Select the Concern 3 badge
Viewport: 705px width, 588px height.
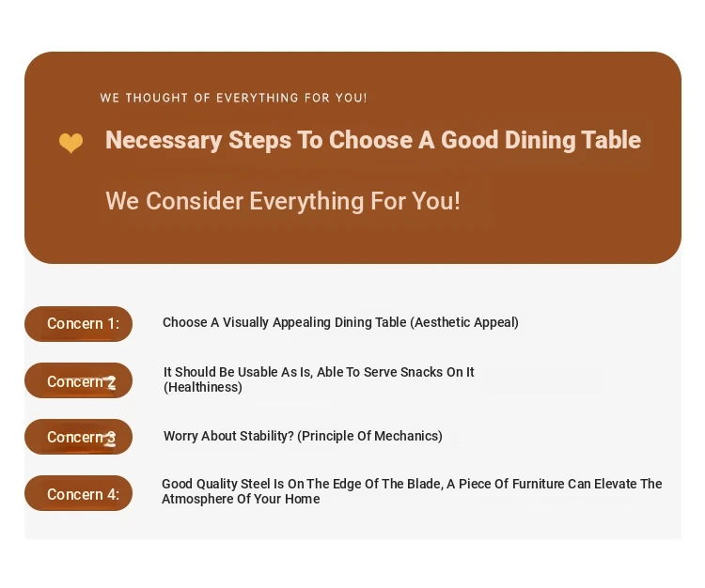coord(78,437)
